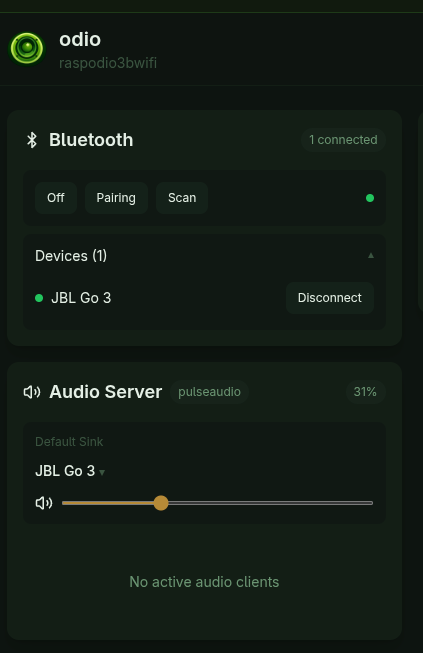Click the raspodio3bwifi hostname
423x653 pixels.
[x=108, y=63]
